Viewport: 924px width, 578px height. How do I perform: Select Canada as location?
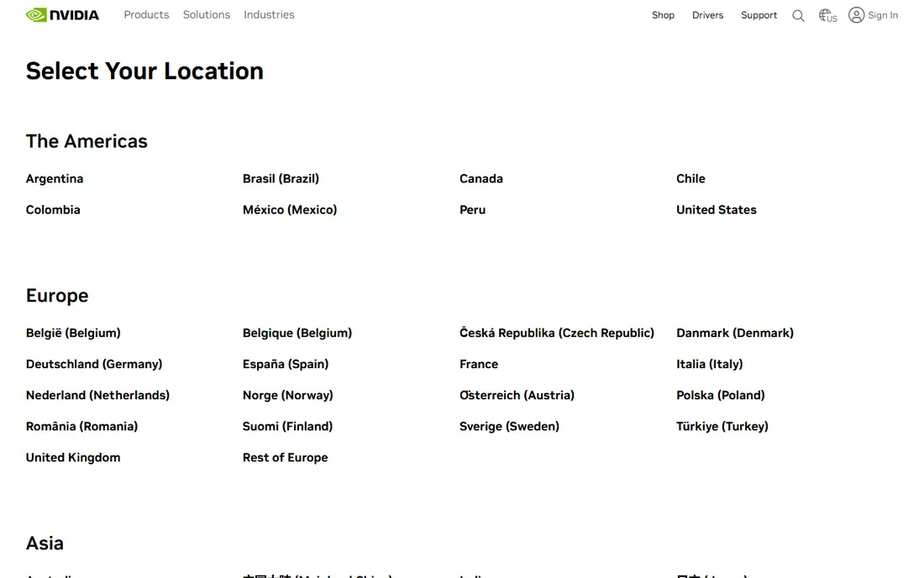point(480,179)
